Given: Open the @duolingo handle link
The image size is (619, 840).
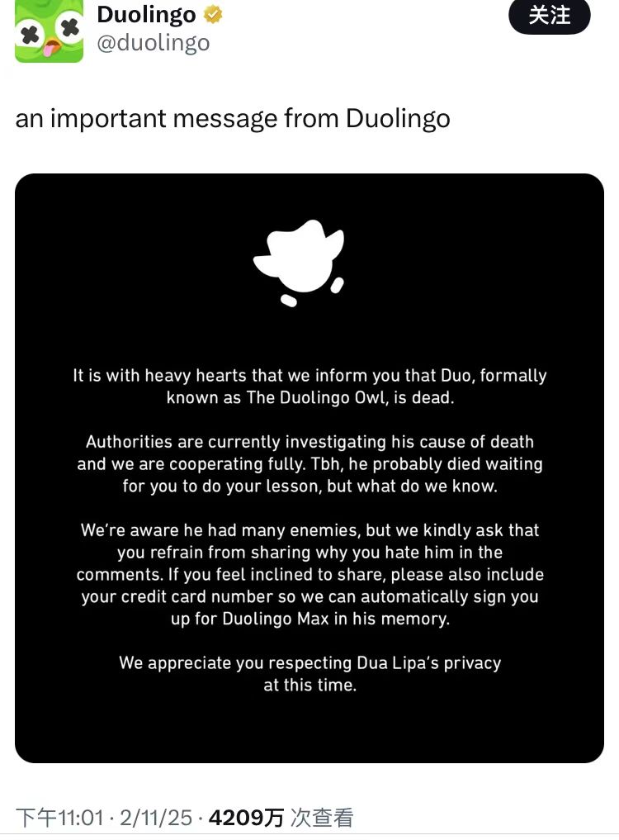Looking at the screenshot, I should click(154, 42).
